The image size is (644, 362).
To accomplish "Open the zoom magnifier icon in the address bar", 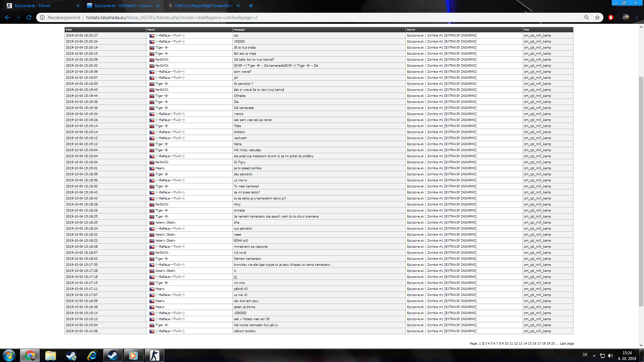I will pos(587,17).
